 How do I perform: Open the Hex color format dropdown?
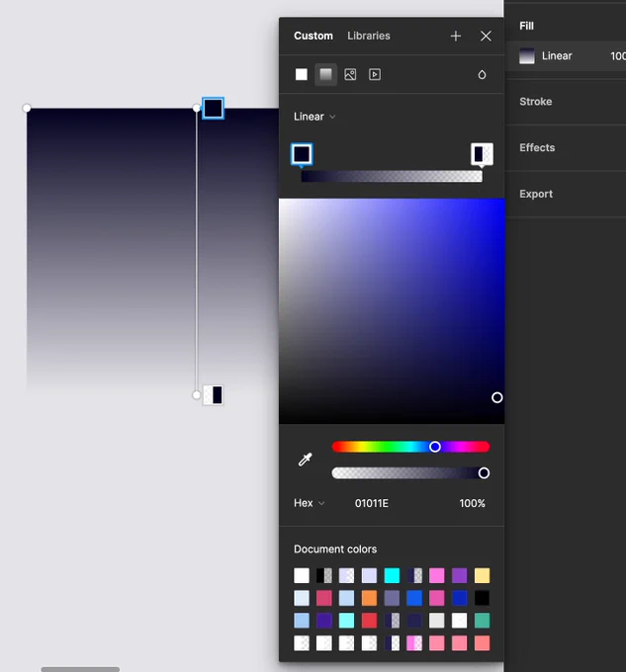(x=309, y=503)
